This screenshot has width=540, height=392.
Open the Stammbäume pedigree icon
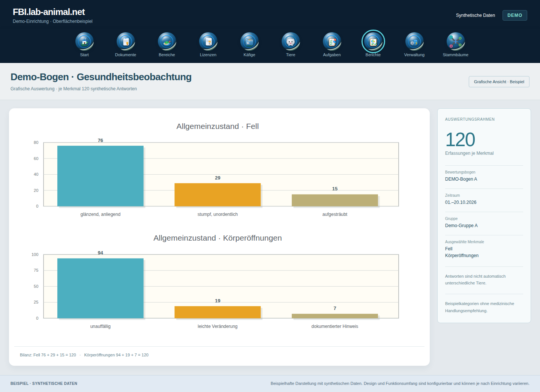[456, 41]
